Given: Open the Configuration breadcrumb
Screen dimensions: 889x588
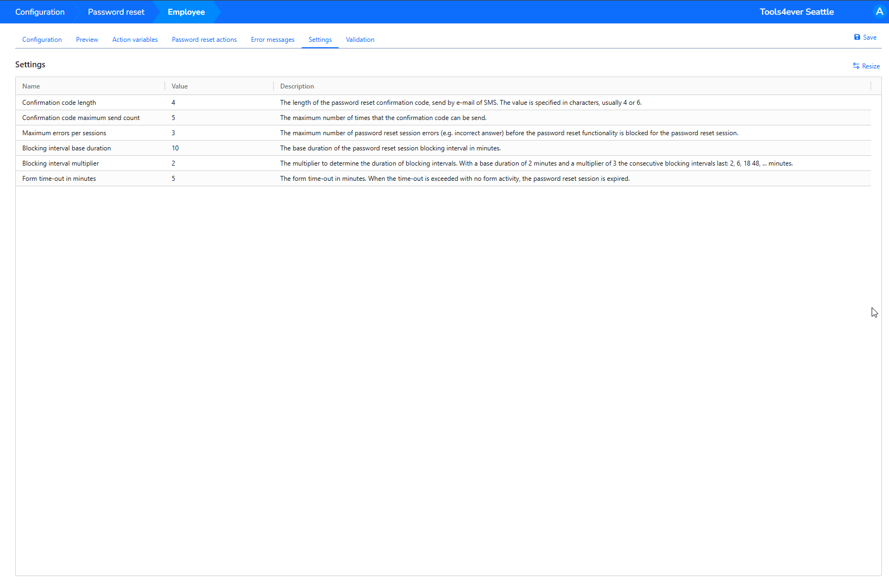Looking at the screenshot, I should 40,12.
